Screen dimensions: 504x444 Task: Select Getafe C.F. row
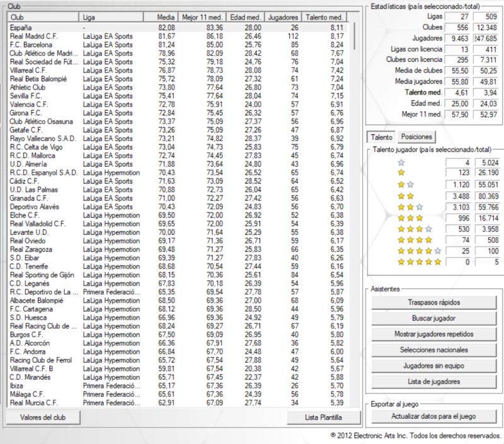(179, 130)
